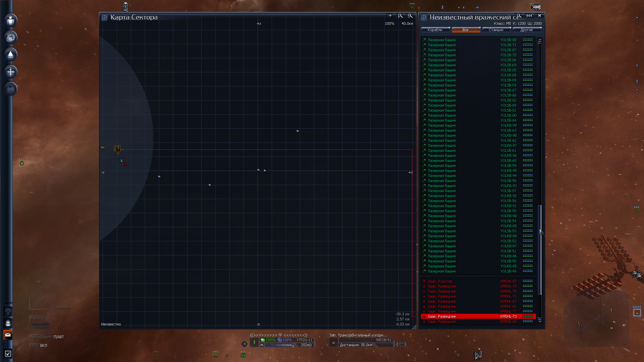The height and width of the screenshot is (362, 644).
Task: Click the small up arrow beside speed bar
Action: [262, 345]
